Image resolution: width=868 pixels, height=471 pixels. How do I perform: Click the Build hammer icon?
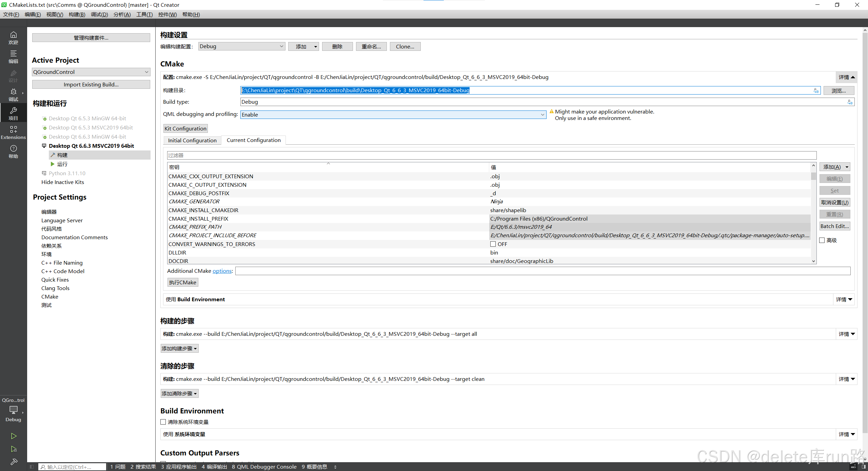click(x=14, y=462)
